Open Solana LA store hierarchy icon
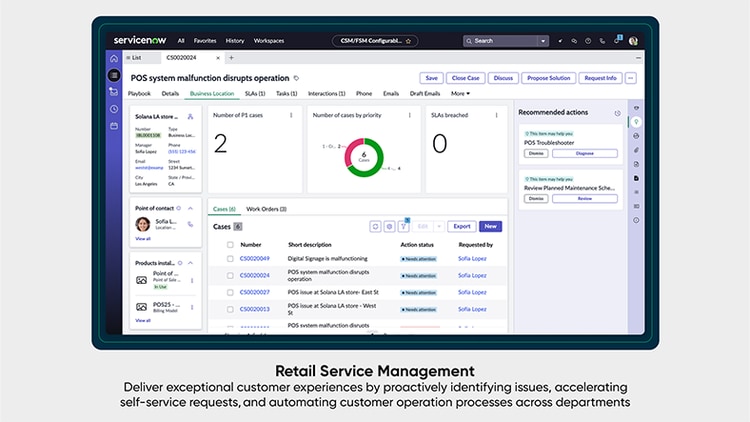 pos(190,116)
